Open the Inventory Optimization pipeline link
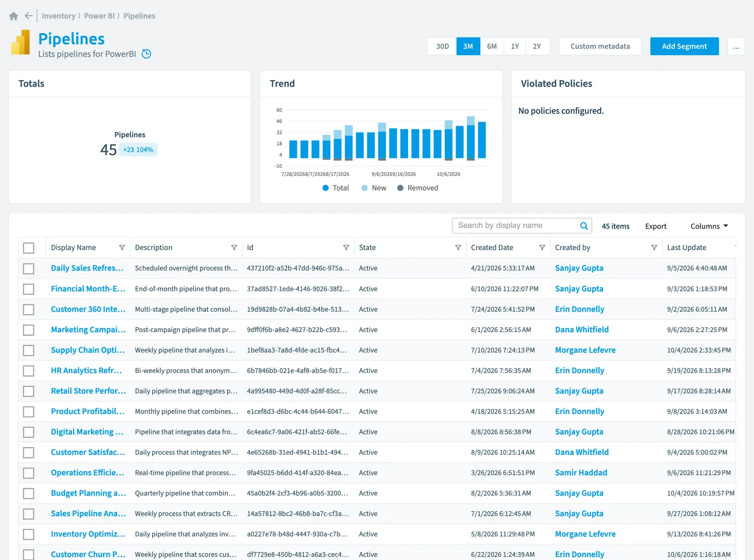 coord(88,534)
